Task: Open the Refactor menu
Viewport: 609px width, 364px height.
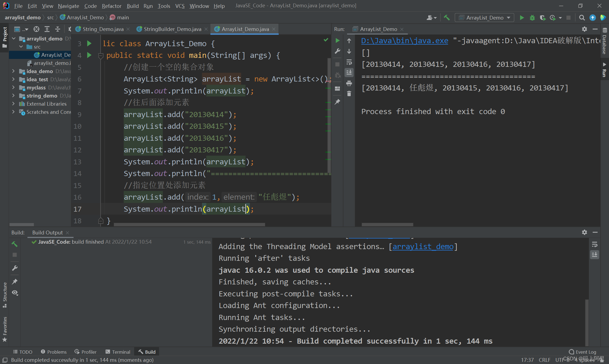Action: click(x=111, y=6)
